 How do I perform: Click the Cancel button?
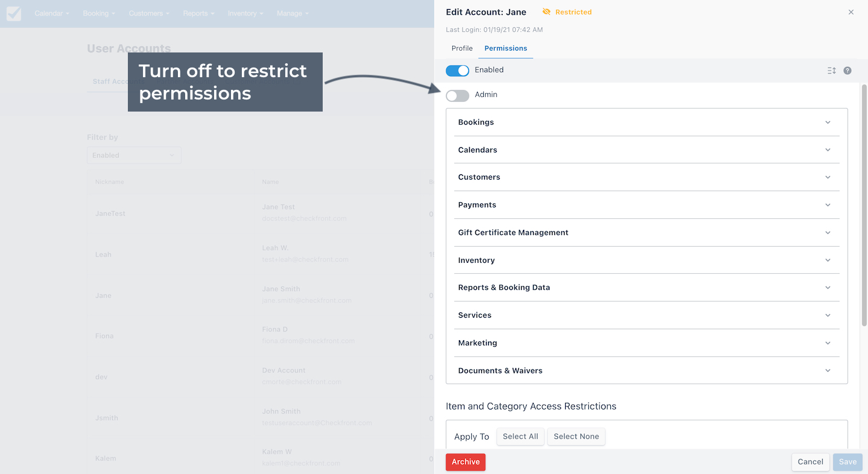[x=810, y=462]
